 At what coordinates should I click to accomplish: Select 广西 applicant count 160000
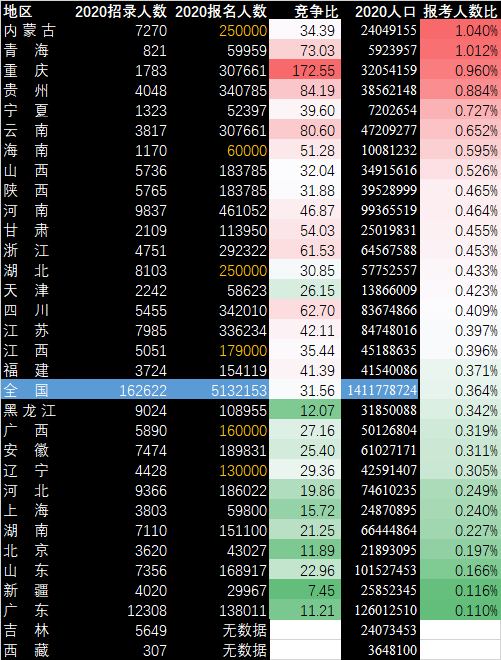coord(243,431)
